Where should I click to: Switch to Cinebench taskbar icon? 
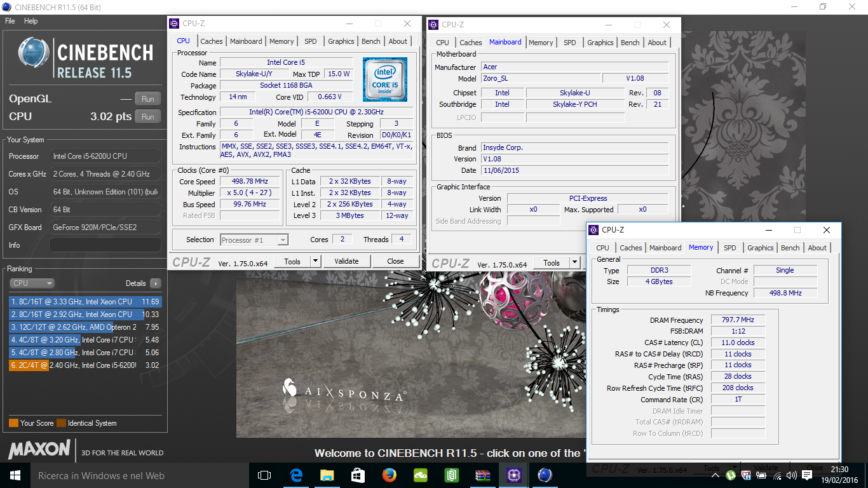tap(545, 475)
